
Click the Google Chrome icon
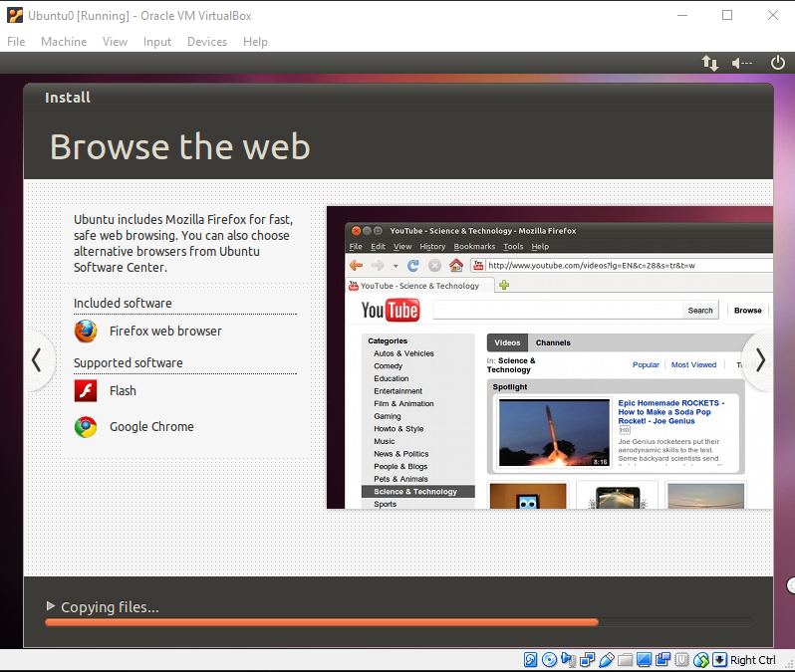pos(86,427)
